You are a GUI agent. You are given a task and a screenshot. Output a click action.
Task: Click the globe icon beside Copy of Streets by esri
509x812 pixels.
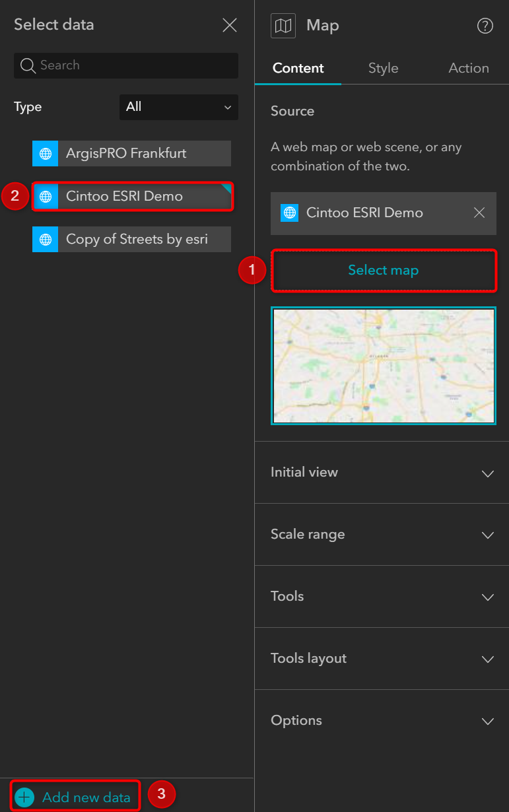tap(46, 239)
